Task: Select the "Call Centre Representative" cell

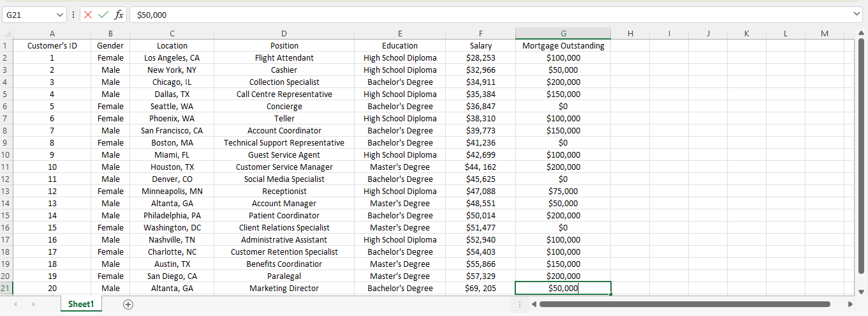Action: tap(284, 94)
